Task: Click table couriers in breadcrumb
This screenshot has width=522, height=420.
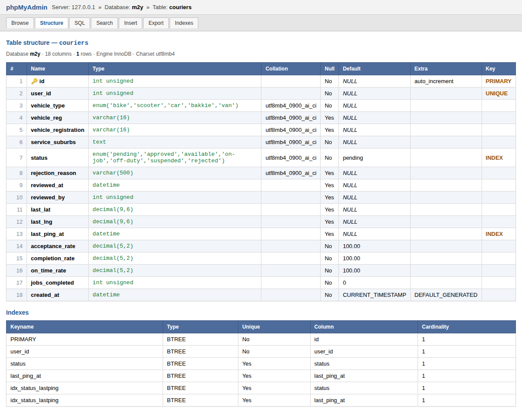Action: pyautogui.click(x=181, y=7)
